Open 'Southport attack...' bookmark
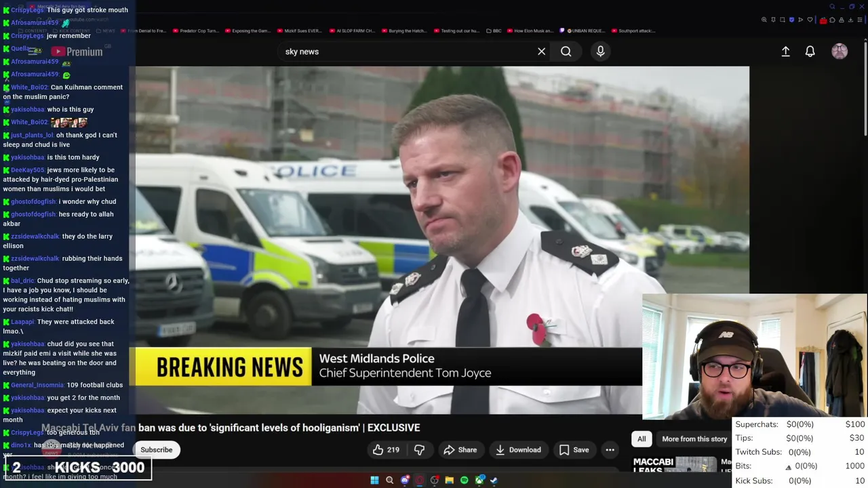The image size is (868, 488). click(633, 30)
